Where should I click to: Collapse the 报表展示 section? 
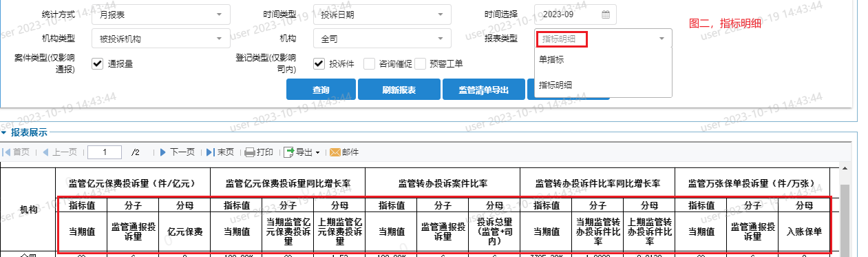click(4, 132)
